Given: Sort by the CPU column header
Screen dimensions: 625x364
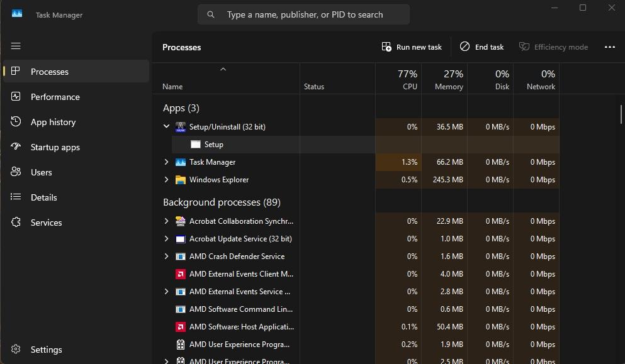Looking at the screenshot, I should pyautogui.click(x=398, y=79).
